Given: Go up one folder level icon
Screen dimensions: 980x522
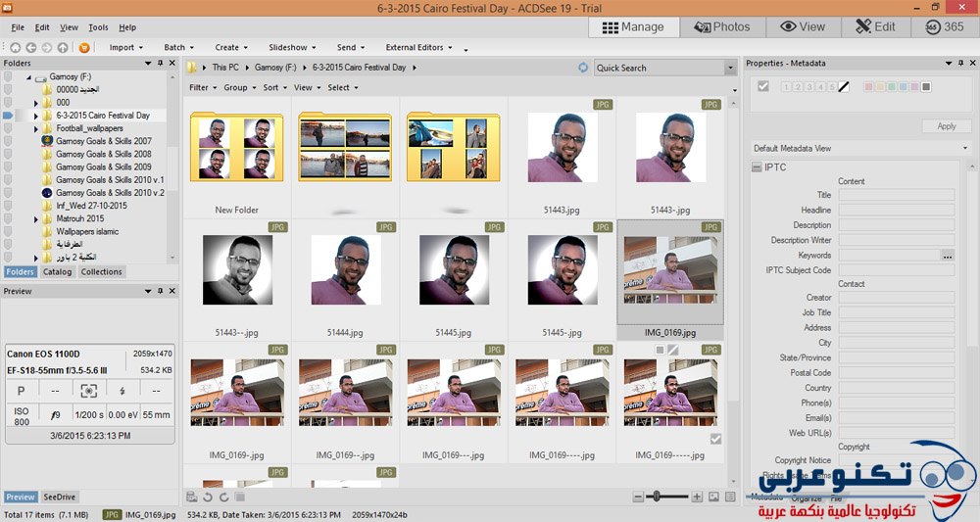Looking at the screenshot, I should 63,47.
